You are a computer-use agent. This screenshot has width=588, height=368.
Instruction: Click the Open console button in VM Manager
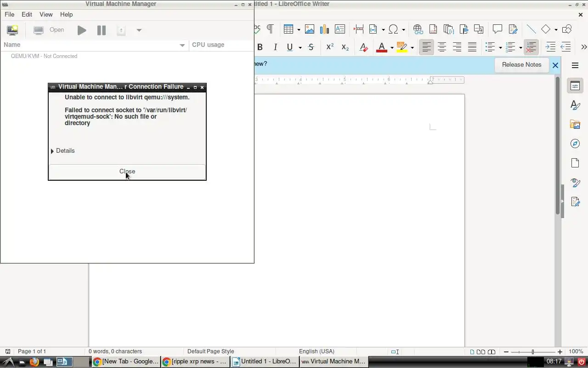point(49,30)
